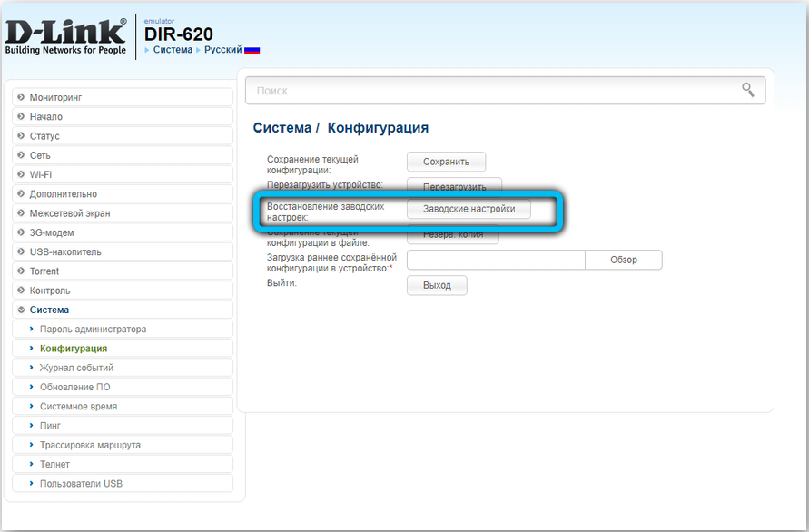Click the Перезагрузить button
Viewport: 809px width, 532px height.
point(455,186)
